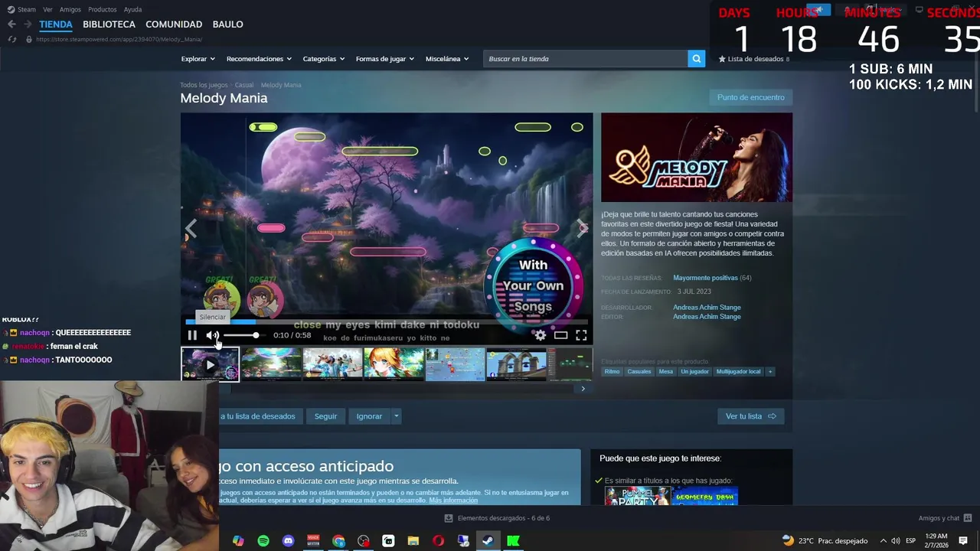Open the second screenshot thumbnail
The width and height of the screenshot is (980, 551).
pyautogui.click(x=271, y=364)
